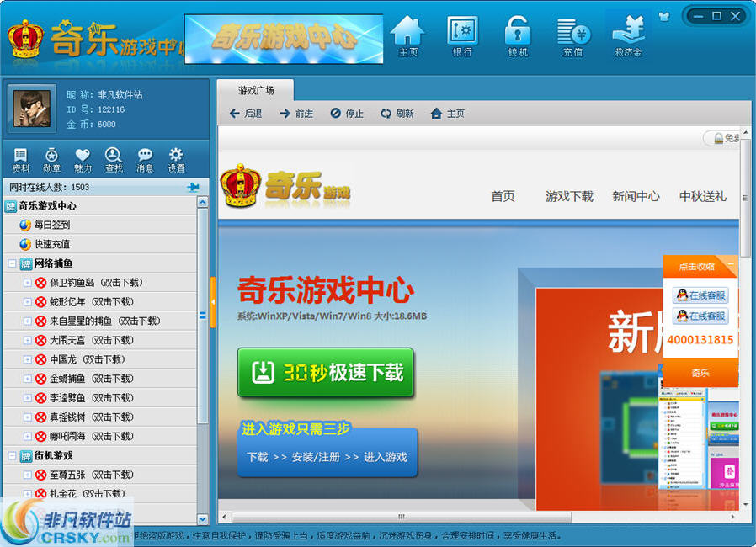
Task: Expand the 李逵劈鱼 game node
Action: pyautogui.click(x=28, y=398)
